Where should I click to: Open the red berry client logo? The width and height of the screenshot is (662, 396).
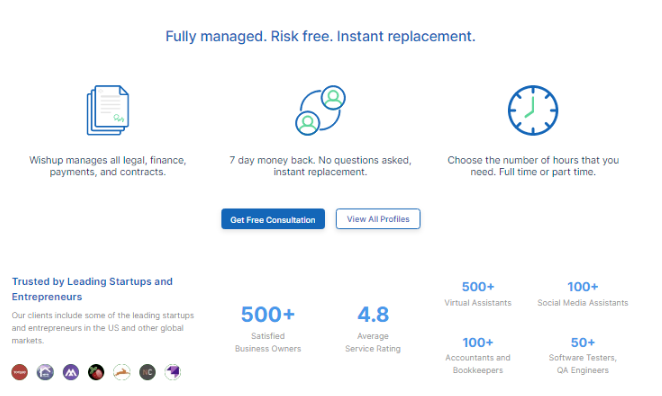(x=96, y=372)
